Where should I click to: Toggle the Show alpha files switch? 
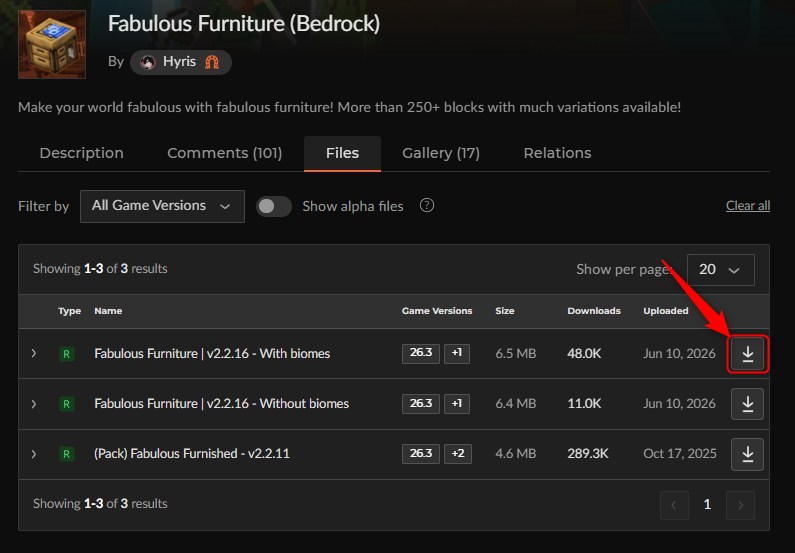274,206
